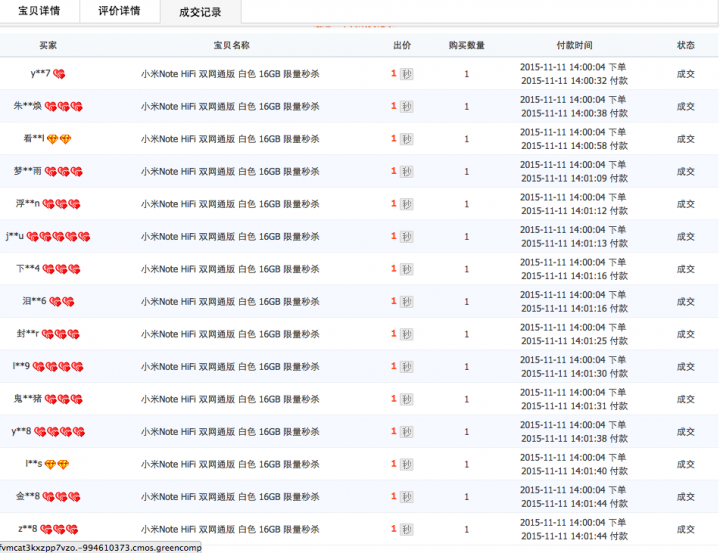Click 成交 status in 看**l row
This screenshot has height=553, width=720.
(686, 139)
